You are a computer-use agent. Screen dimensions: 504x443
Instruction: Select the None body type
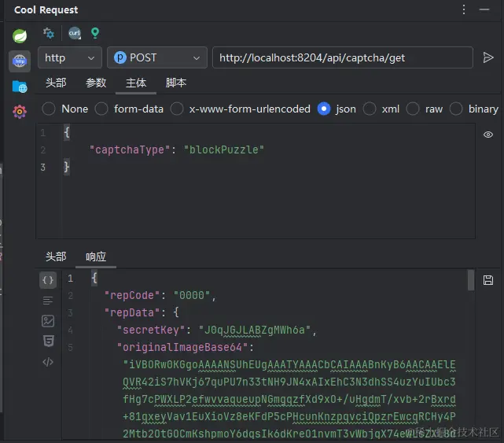(65, 109)
